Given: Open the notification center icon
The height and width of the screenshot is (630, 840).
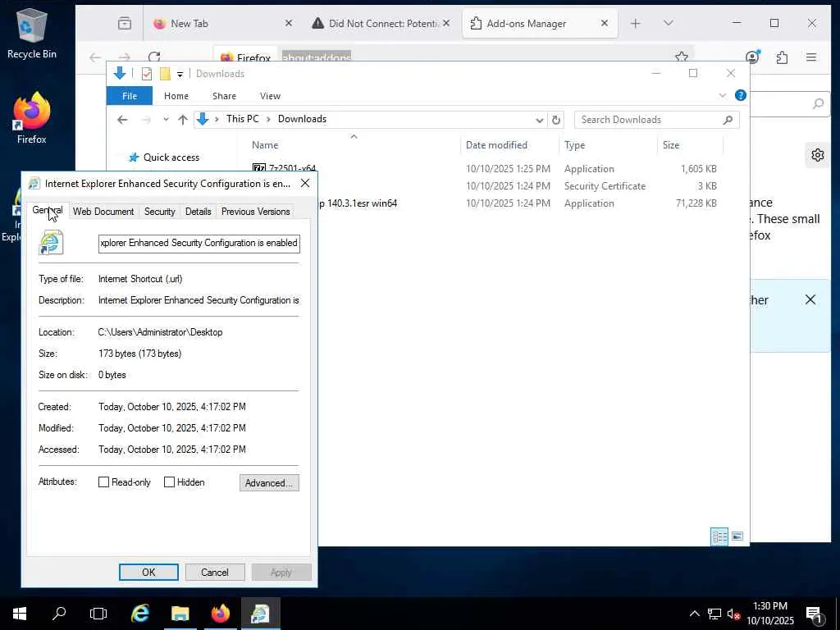Looking at the screenshot, I should click(x=815, y=614).
